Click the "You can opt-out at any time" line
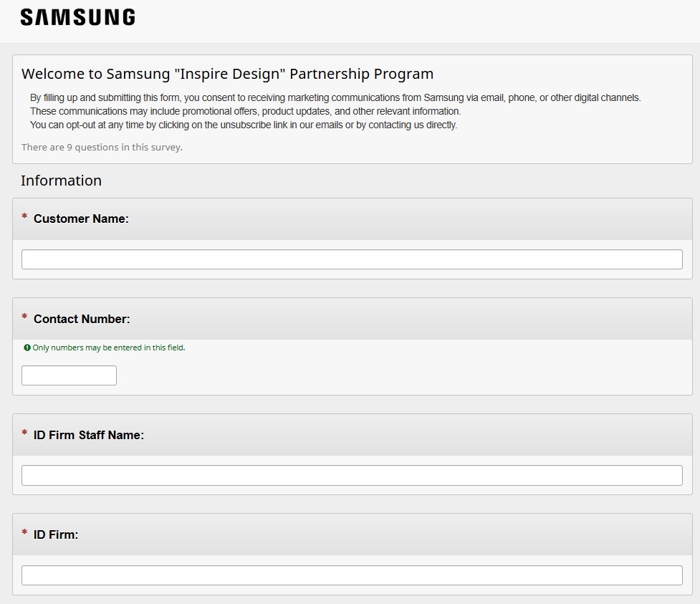Screen dimensions: 700x604 click(243, 125)
